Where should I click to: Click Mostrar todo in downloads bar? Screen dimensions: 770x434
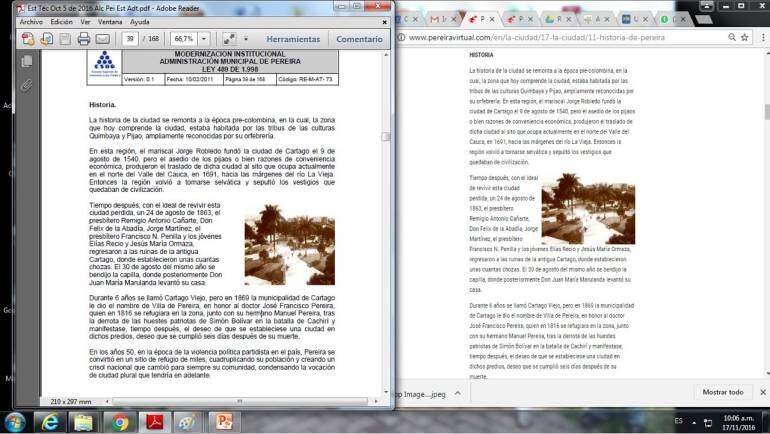722,393
